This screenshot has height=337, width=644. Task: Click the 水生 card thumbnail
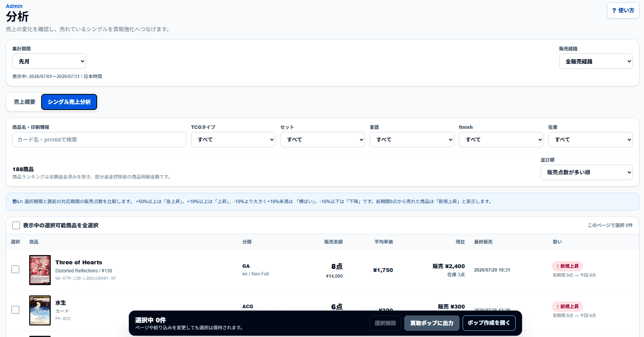tap(40, 310)
